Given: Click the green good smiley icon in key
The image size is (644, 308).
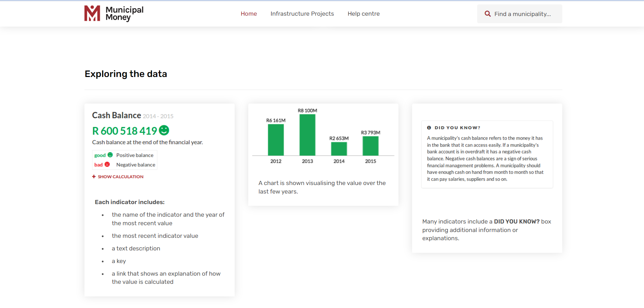Looking at the screenshot, I should click(x=110, y=155).
